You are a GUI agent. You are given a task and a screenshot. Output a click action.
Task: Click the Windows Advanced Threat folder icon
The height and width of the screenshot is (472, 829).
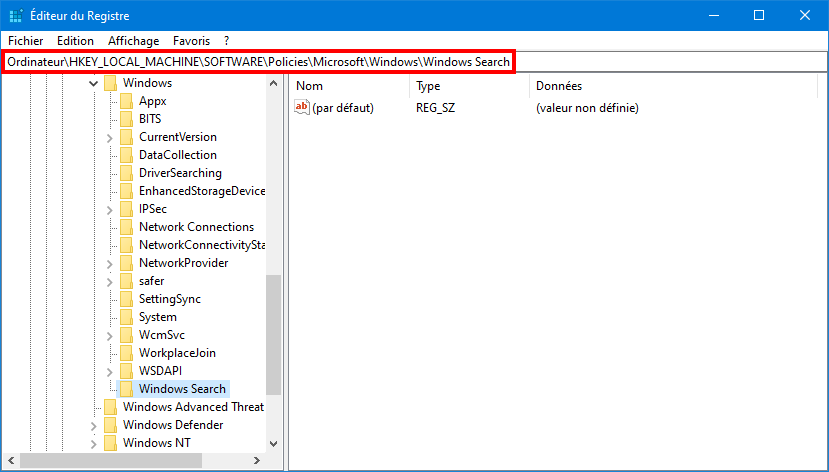[x=110, y=406]
